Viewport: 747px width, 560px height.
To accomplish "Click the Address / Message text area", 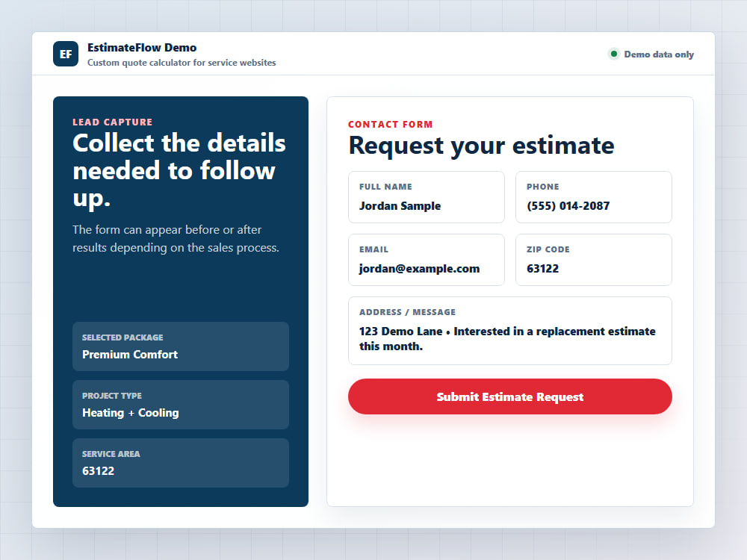I will point(510,331).
